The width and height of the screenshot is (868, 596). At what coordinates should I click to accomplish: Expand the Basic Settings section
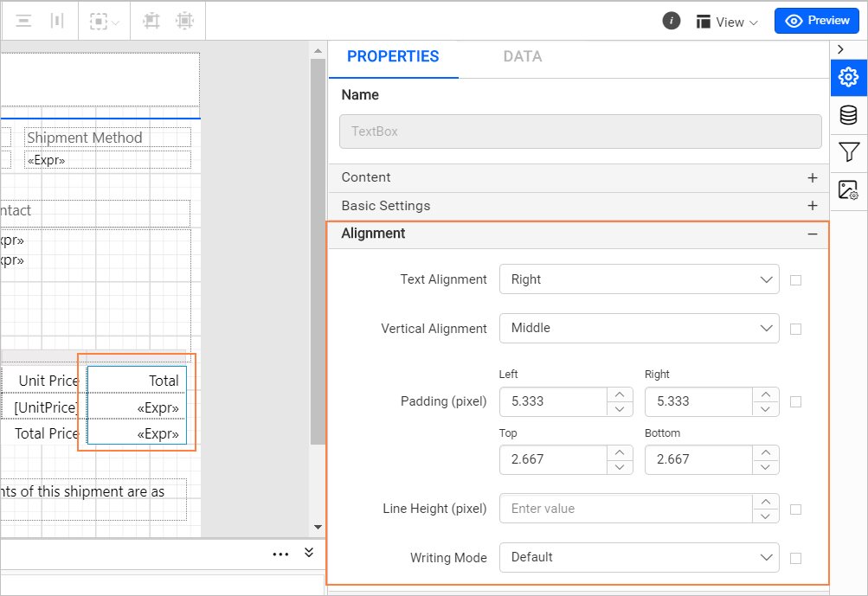[812, 206]
